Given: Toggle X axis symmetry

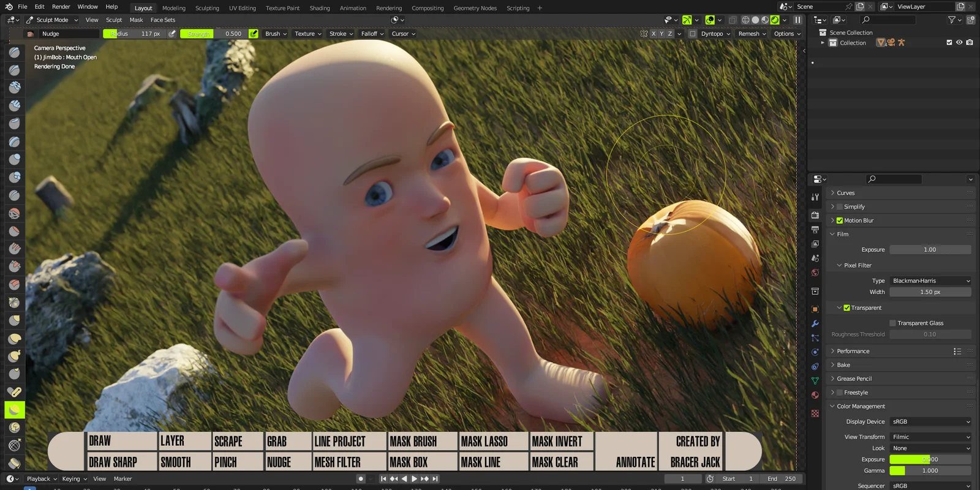Looking at the screenshot, I should coord(654,34).
